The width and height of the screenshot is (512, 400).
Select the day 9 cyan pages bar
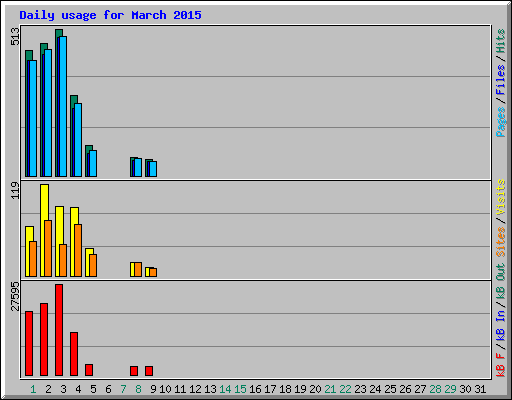pos(153,169)
